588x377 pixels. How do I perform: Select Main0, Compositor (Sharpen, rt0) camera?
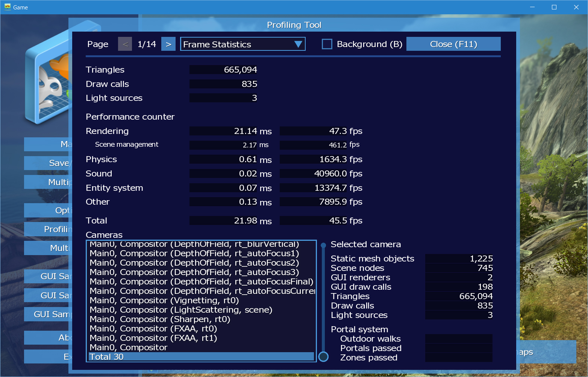pos(160,319)
